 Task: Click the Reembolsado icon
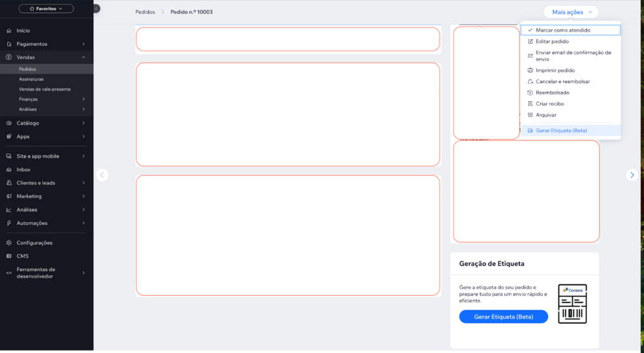[x=530, y=92]
